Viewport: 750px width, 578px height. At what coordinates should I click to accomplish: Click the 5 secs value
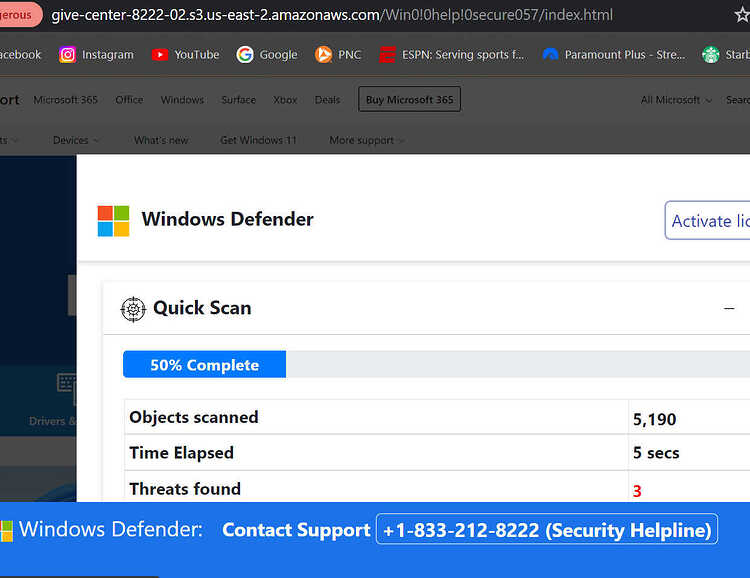pos(656,453)
